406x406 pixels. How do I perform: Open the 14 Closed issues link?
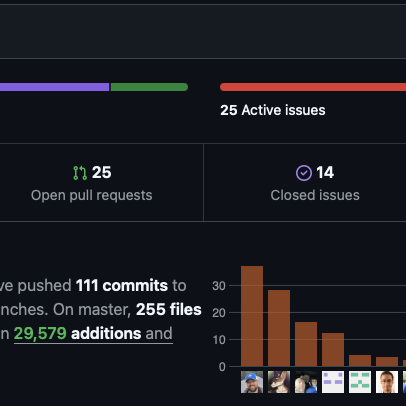point(315,183)
